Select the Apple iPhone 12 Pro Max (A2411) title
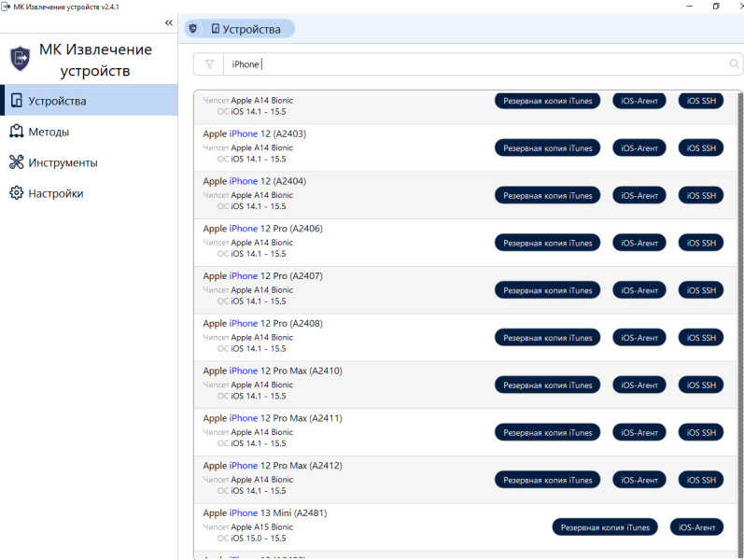 pos(273,418)
